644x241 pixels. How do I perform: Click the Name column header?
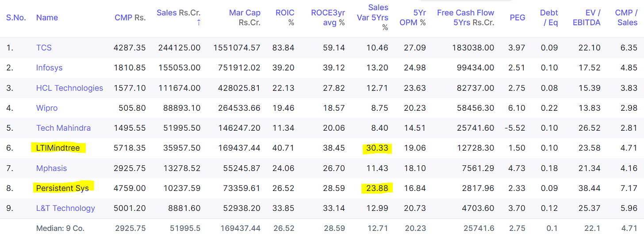click(x=47, y=18)
